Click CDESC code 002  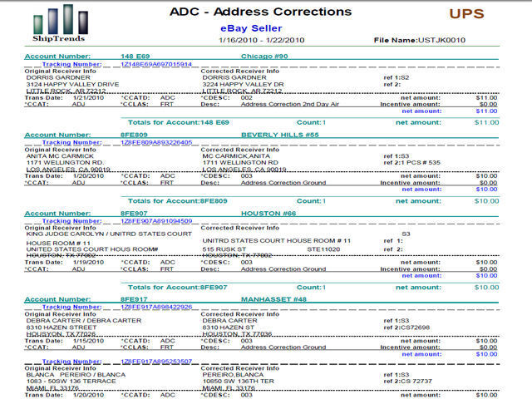(x=247, y=98)
